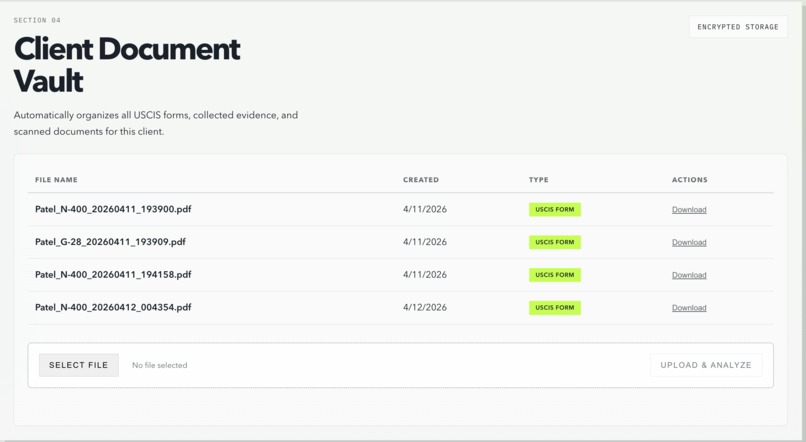
Task: Select file name Patel_G-28_20260411_193909.pdf
Action: 110,242
